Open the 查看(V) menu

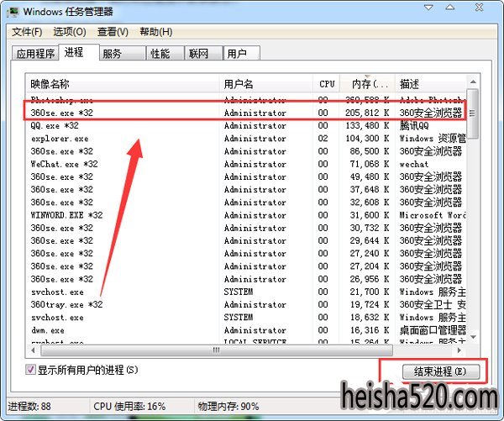click(x=113, y=32)
